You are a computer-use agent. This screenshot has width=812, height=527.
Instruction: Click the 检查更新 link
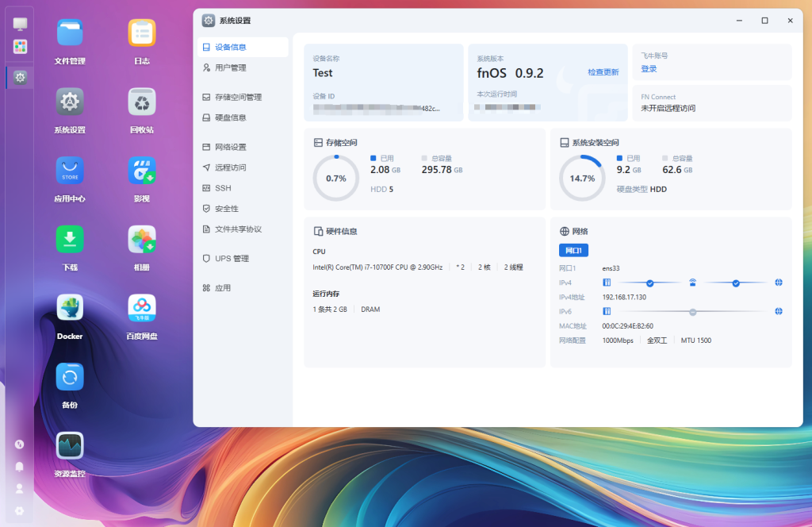(x=603, y=72)
